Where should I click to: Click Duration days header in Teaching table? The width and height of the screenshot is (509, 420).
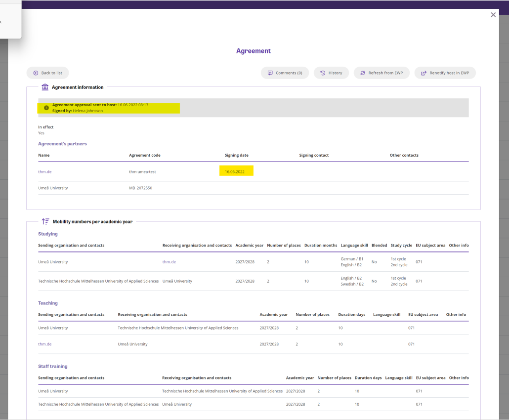pyautogui.click(x=351, y=314)
